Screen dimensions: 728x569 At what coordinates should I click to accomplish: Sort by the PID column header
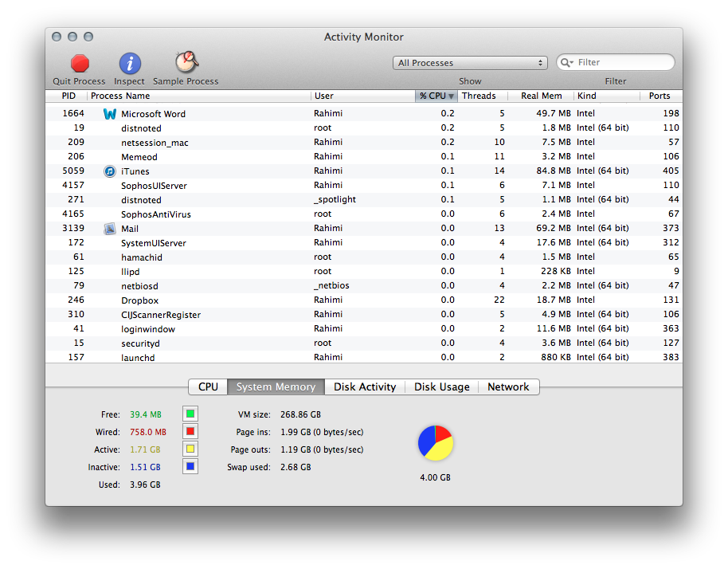(67, 96)
